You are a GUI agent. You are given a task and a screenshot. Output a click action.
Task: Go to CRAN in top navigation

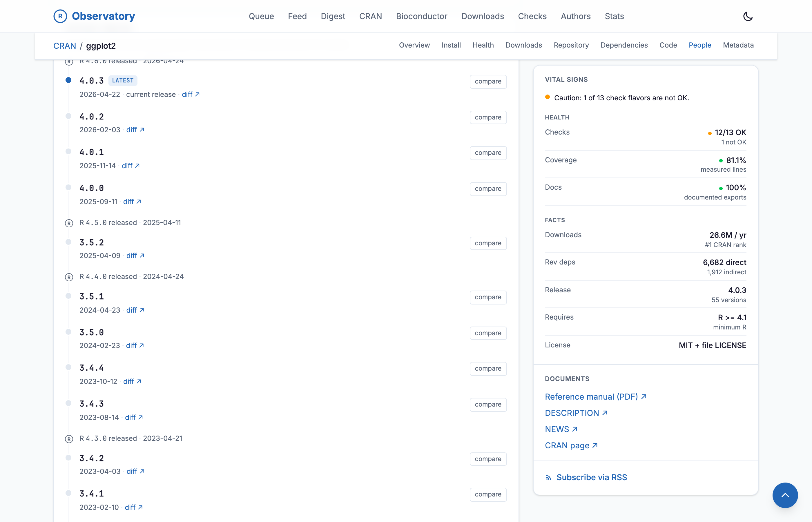[370, 16]
